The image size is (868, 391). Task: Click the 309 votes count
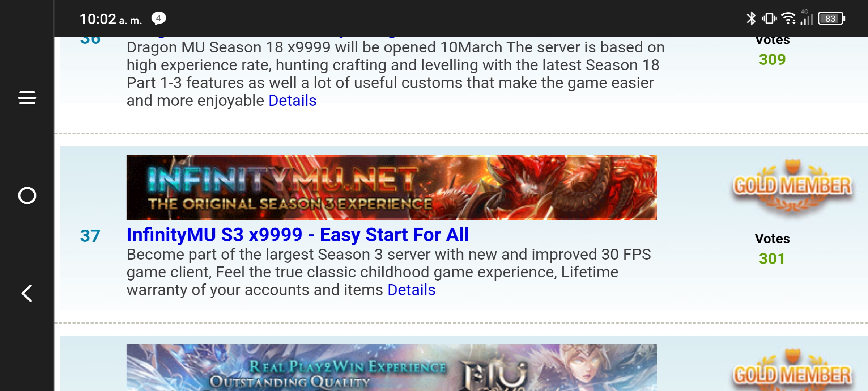(x=772, y=60)
